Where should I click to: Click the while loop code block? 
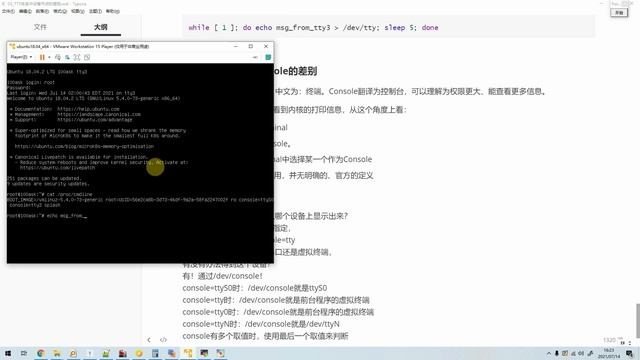pyautogui.click(x=388, y=27)
